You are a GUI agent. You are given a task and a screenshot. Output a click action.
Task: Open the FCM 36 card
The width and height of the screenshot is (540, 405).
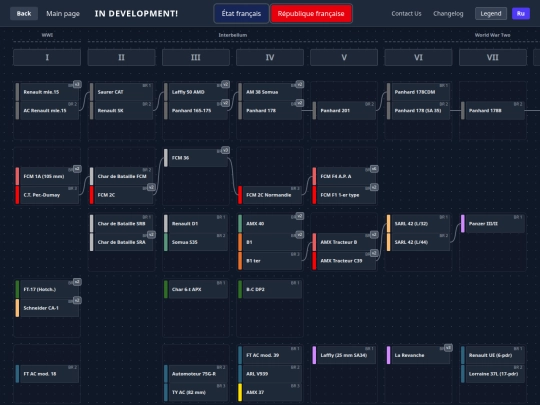pyautogui.click(x=196, y=158)
